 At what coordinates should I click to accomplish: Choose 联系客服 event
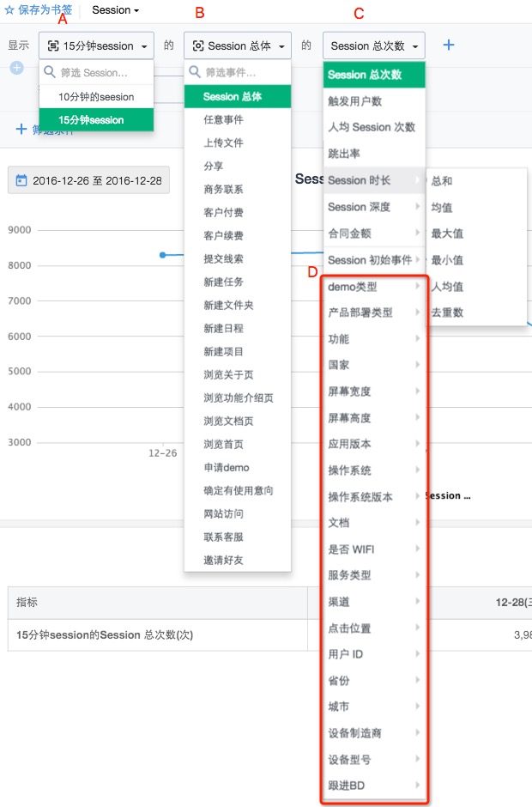(238, 537)
